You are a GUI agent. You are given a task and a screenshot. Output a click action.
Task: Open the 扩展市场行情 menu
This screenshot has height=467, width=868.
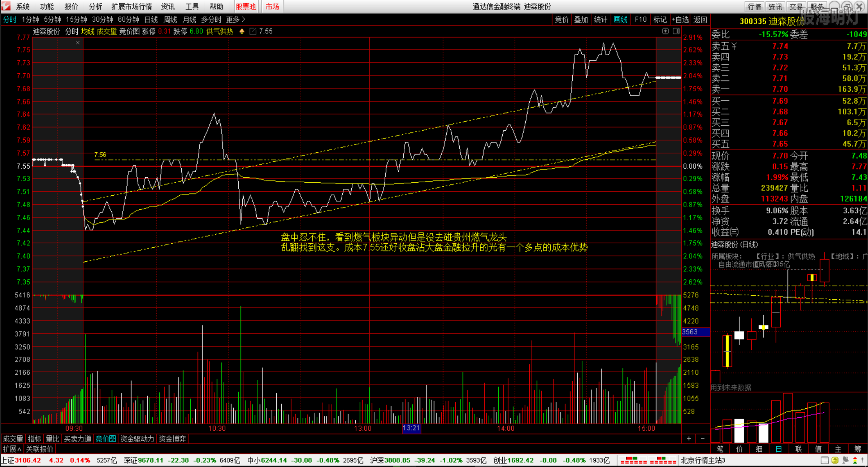point(132,6)
